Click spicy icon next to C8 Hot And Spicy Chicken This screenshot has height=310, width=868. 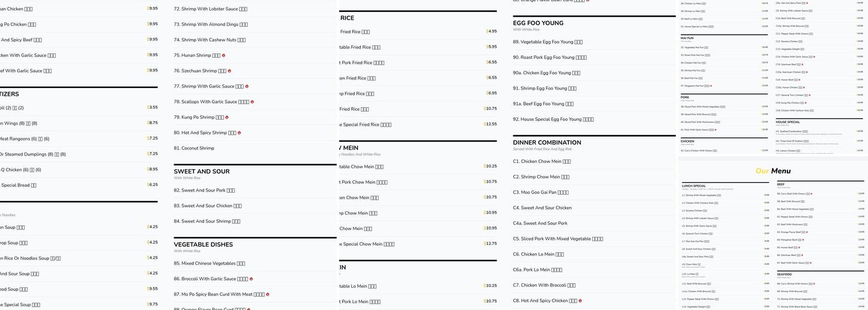(580, 301)
